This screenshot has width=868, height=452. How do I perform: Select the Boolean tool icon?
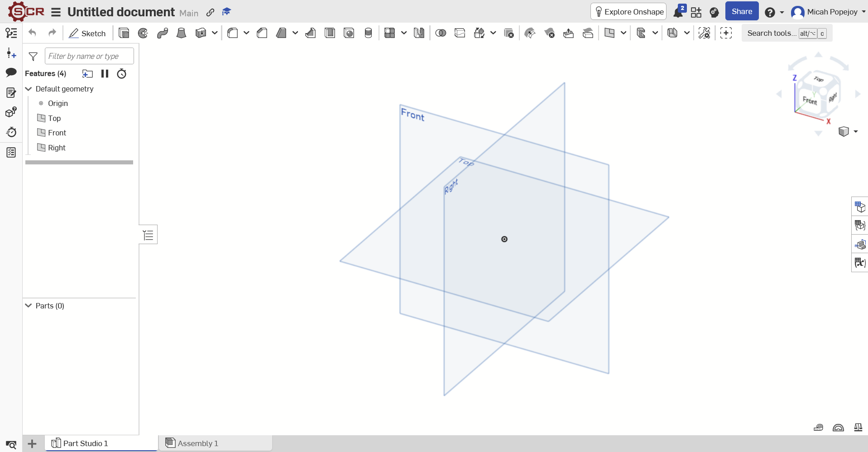(x=441, y=33)
